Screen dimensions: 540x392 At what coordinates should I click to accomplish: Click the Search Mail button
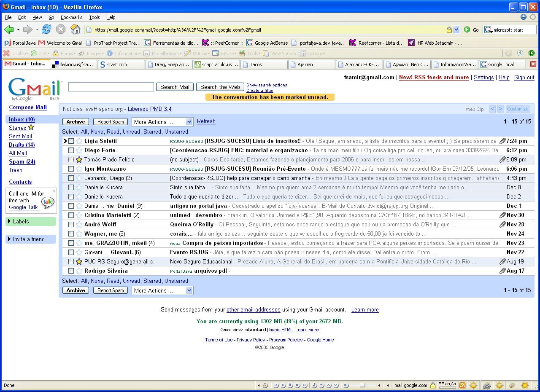coord(175,87)
